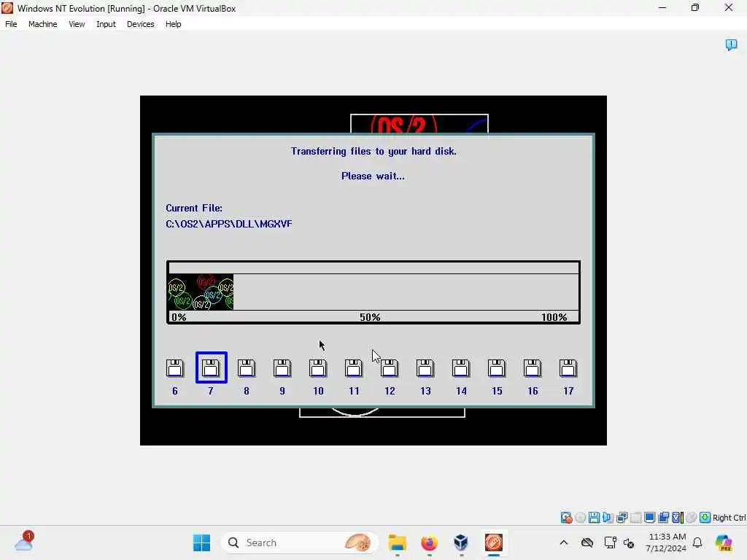Show hidden system tray icons
This screenshot has height=560, width=747.
[x=564, y=542]
